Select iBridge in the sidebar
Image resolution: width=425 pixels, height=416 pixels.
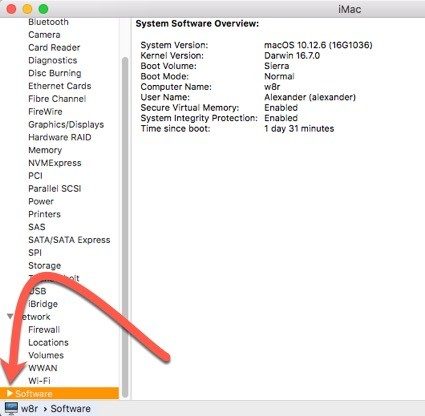pyautogui.click(x=43, y=304)
